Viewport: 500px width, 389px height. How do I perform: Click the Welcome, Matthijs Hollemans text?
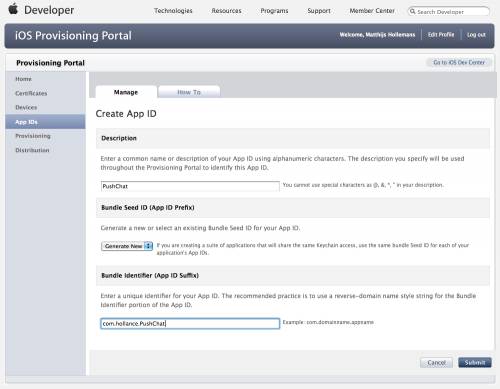377,35
